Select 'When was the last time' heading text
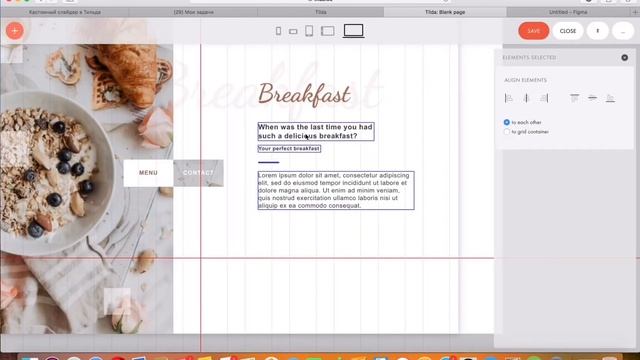This screenshot has height=360, width=640. pyautogui.click(x=316, y=131)
